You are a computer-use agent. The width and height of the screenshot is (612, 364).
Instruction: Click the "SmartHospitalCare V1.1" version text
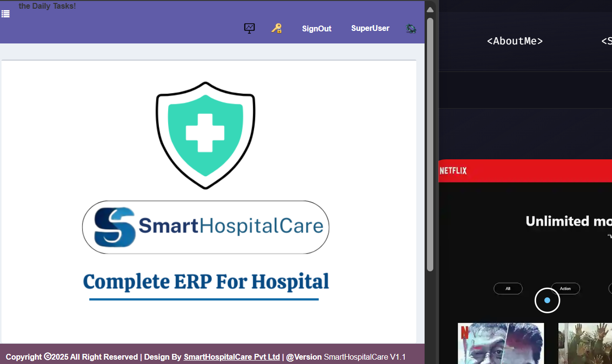(365, 357)
